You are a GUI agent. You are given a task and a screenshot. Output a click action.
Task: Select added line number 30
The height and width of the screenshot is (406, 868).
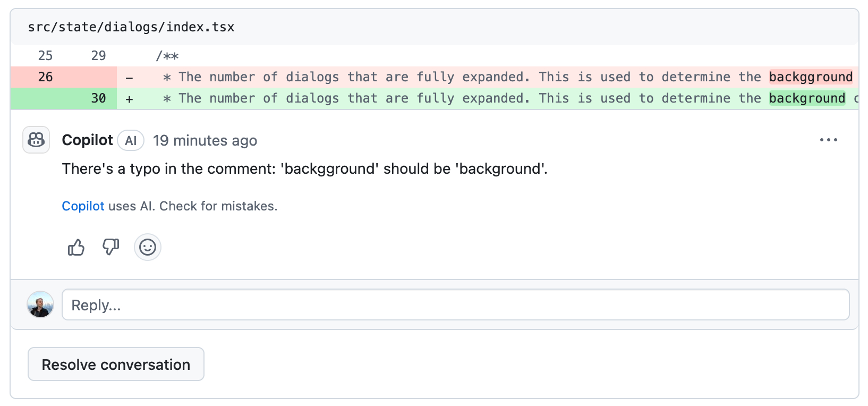(98, 98)
